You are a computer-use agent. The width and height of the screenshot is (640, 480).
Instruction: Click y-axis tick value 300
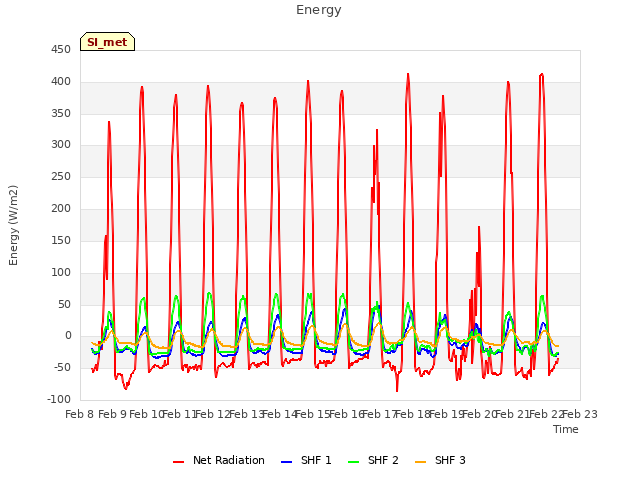pyautogui.click(x=61, y=144)
